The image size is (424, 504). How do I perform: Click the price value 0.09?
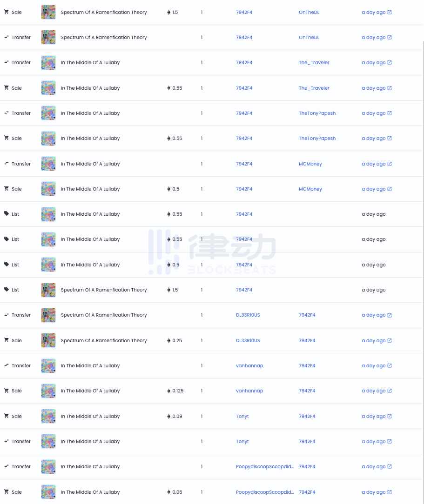[177, 416]
